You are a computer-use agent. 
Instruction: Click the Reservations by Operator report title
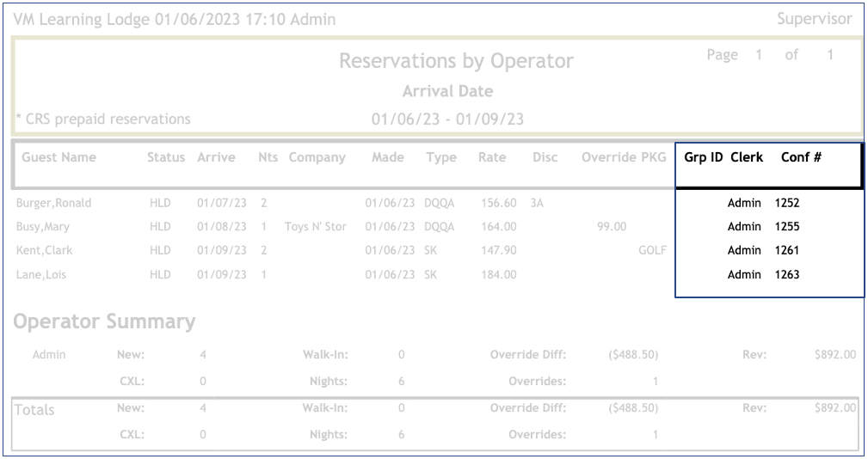(x=456, y=61)
